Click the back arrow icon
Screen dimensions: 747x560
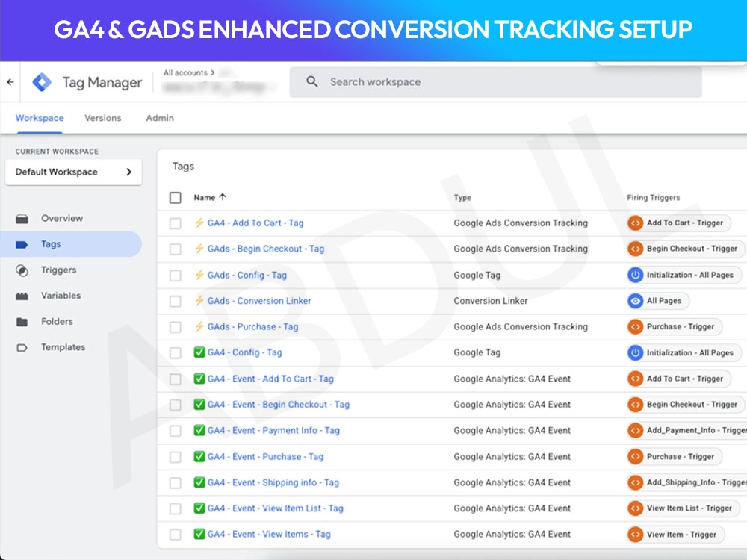point(10,82)
